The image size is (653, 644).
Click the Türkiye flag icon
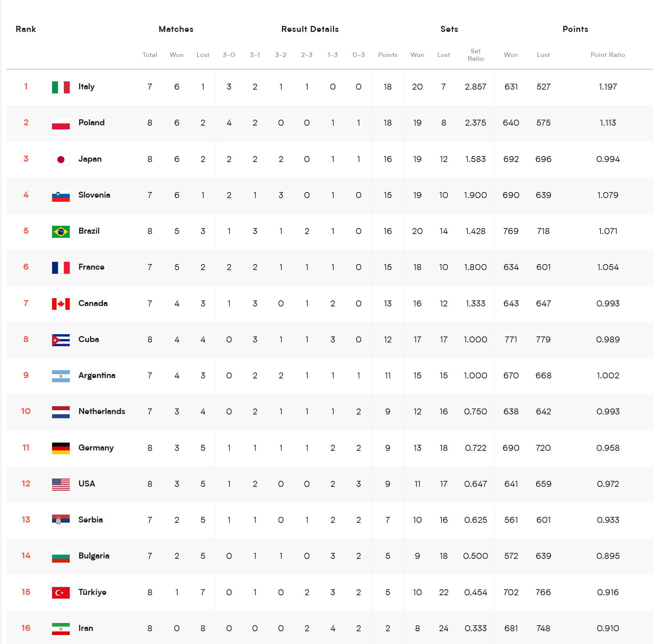61,593
